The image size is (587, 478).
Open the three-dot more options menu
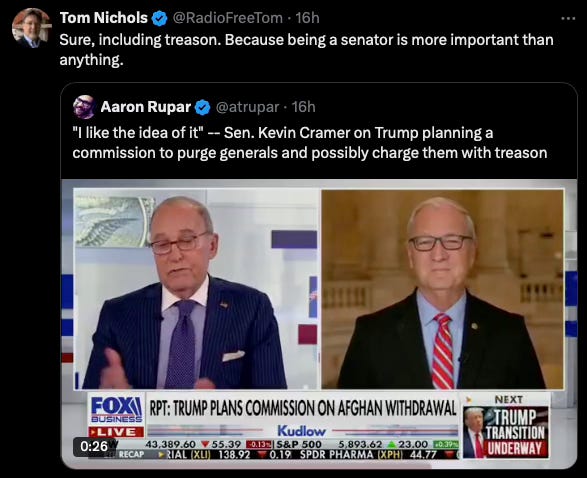pos(568,18)
